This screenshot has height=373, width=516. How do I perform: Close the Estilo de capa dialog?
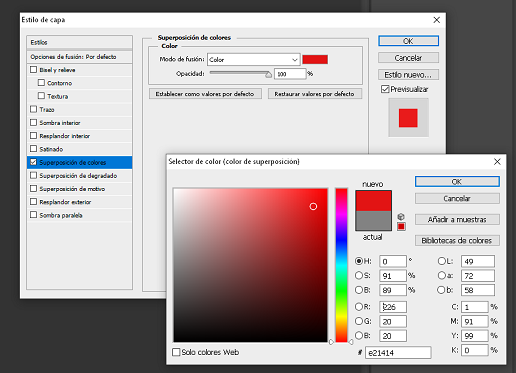pyautogui.click(x=437, y=20)
